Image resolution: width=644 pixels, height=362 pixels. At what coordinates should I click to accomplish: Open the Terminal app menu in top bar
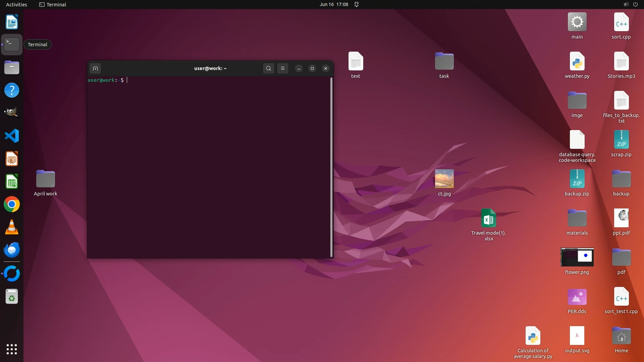[x=53, y=4]
